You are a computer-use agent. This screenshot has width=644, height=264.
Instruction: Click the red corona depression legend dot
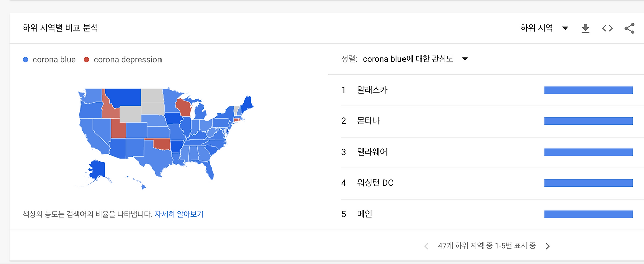point(86,60)
